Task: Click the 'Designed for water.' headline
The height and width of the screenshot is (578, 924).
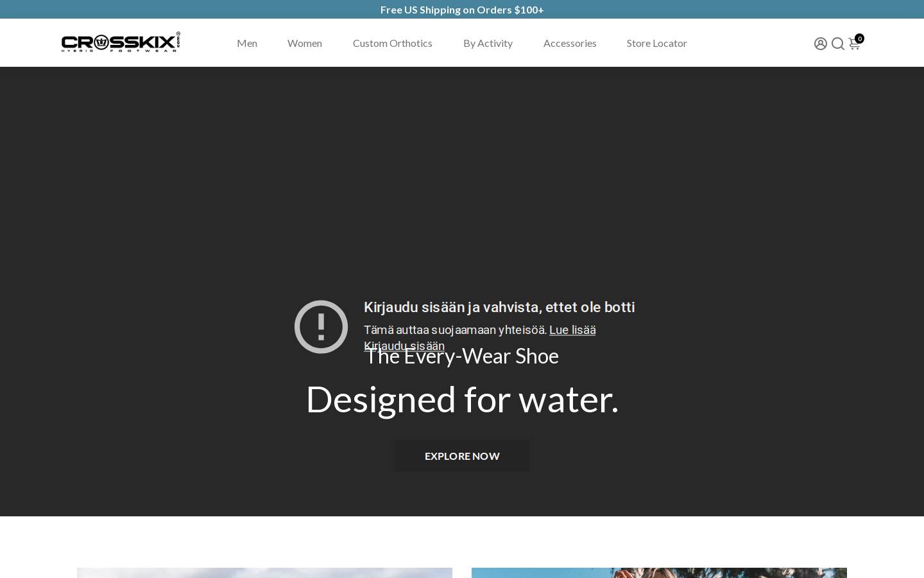Action: point(462,399)
